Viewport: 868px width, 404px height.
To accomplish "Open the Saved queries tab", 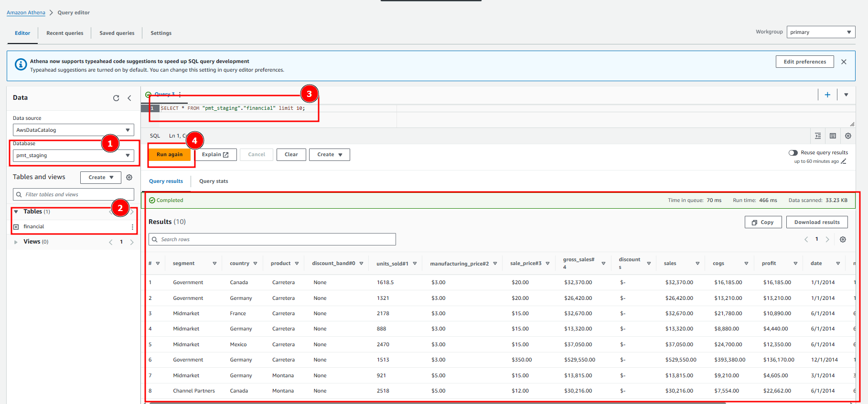I will (x=117, y=33).
